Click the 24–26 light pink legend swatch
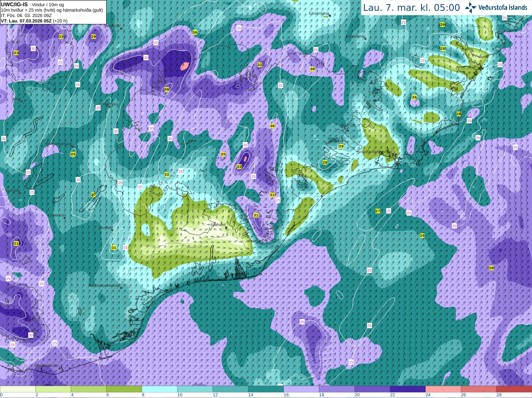 (x=443, y=389)
